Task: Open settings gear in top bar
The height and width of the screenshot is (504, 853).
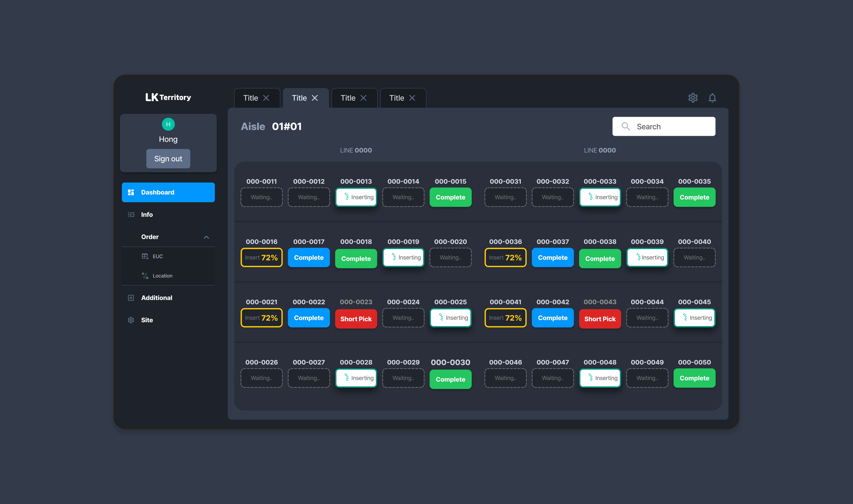Action: click(693, 98)
